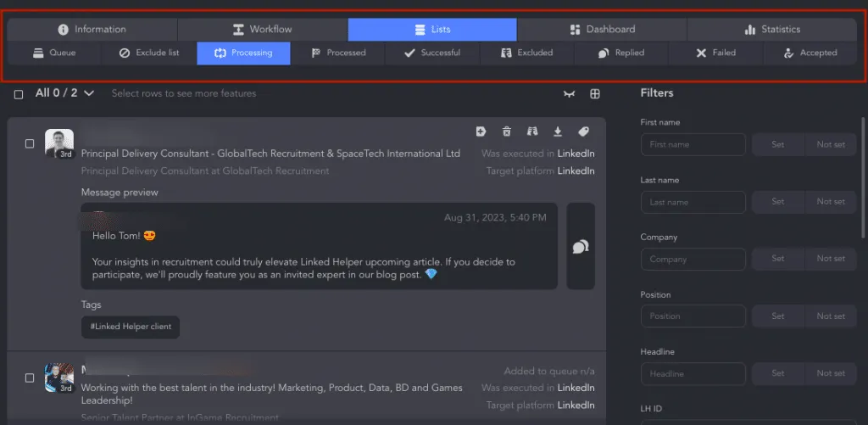This screenshot has width=868, height=425.
Task: Click Set for First name filter
Action: coord(778,144)
